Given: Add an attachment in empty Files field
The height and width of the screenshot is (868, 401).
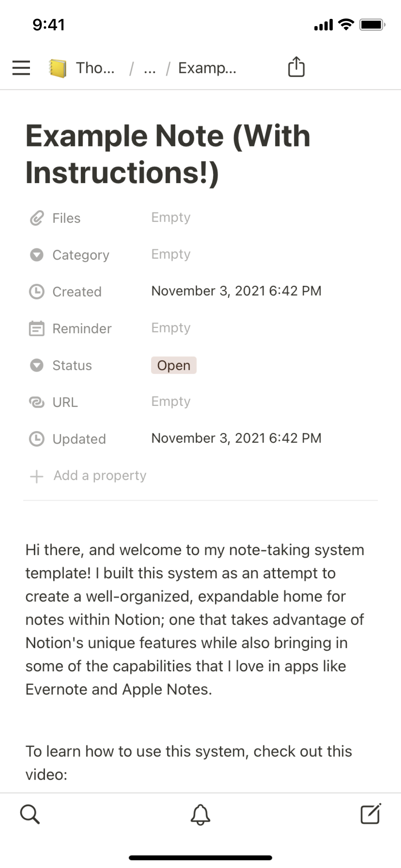Looking at the screenshot, I should (171, 217).
